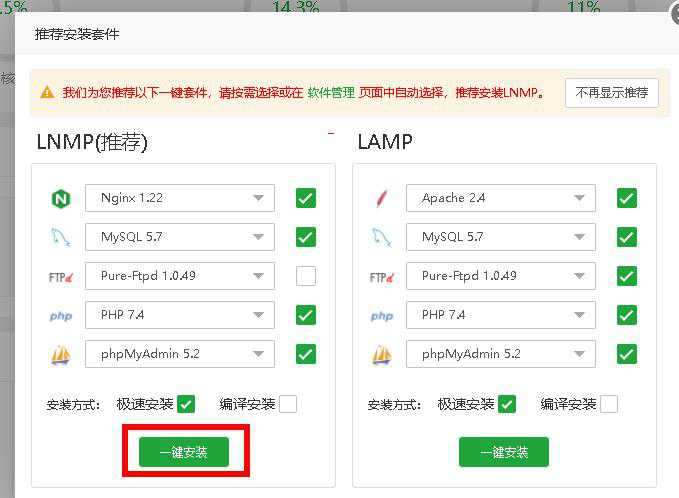Click the LAMP heading
The height and width of the screenshot is (498, 679).
coord(385,142)
